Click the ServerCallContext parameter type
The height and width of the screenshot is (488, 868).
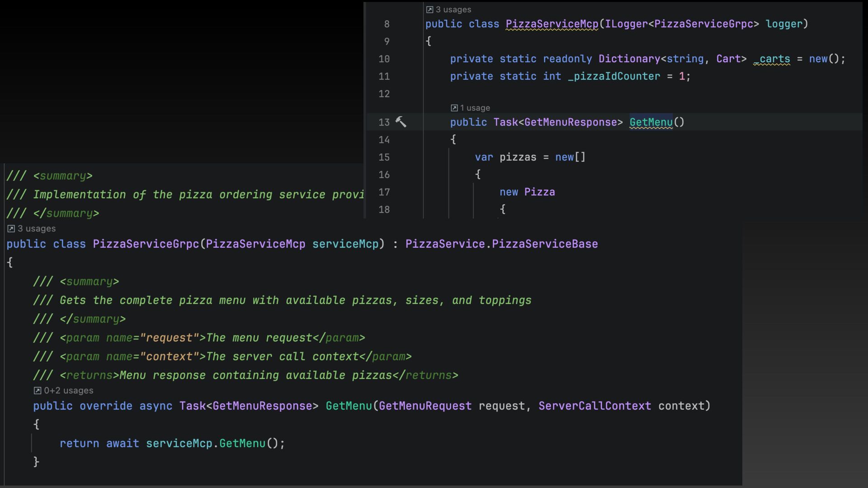[x=594, y=406]
